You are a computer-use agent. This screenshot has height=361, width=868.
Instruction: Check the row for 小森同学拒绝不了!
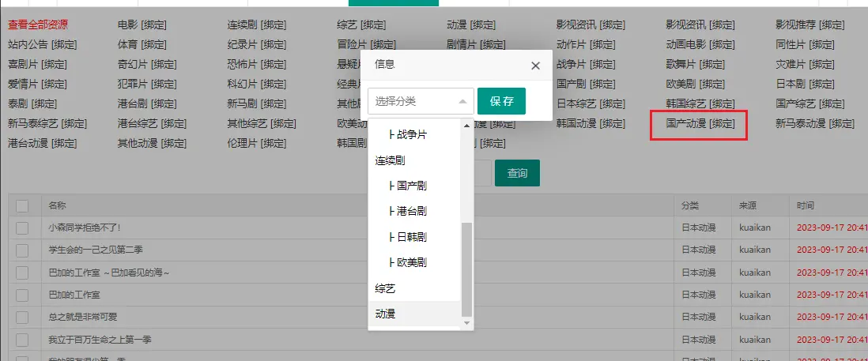click(x=22, y=228)
